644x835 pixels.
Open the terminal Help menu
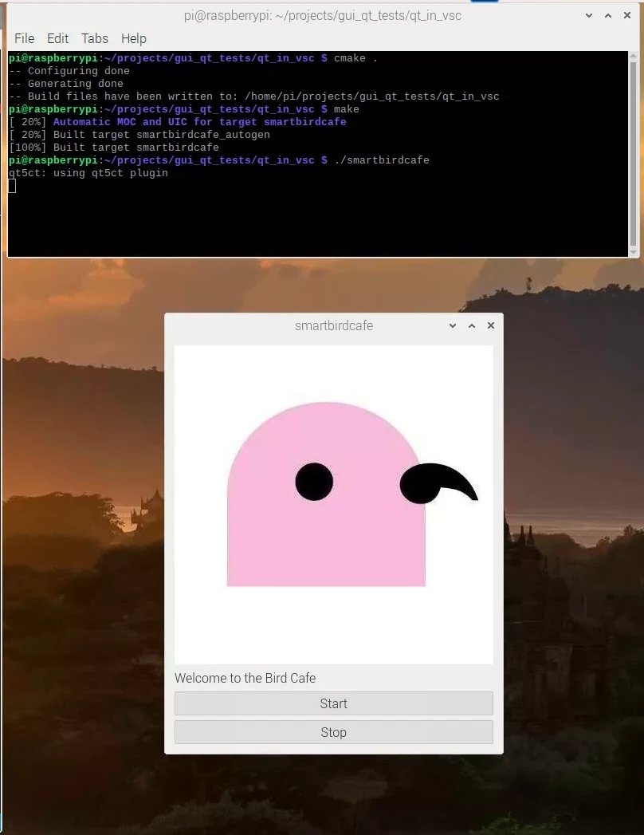pyautogui.click(x=134, y=38)
